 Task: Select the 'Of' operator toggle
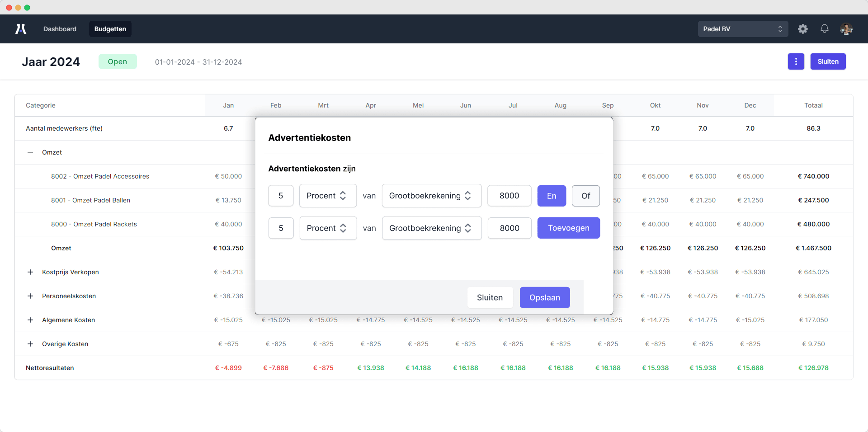coord(585,196)
